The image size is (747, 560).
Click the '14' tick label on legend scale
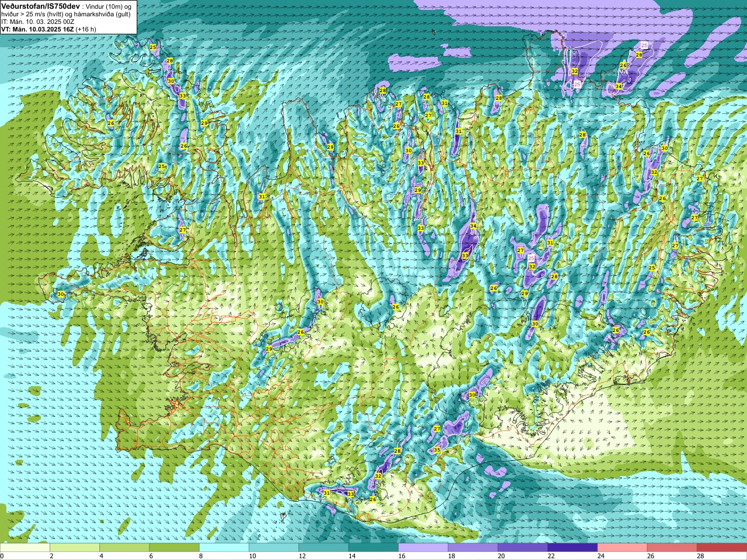(352, 556)
